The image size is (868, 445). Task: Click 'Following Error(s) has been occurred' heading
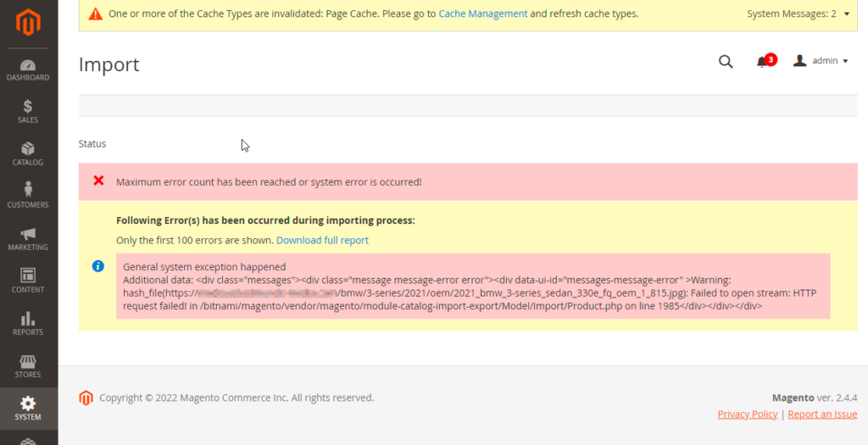pyautogui.click(x=265, y=220)
